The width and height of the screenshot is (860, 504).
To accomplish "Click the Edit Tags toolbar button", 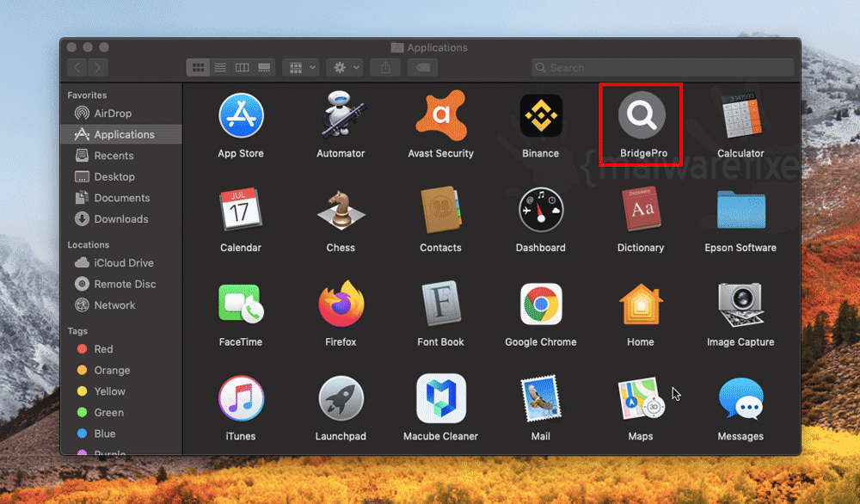I will pos(423,67).
